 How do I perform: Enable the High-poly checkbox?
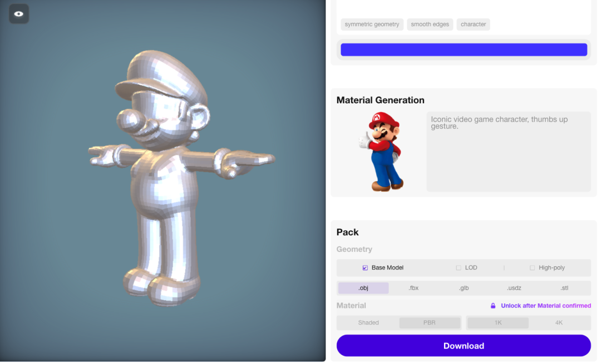532,268
